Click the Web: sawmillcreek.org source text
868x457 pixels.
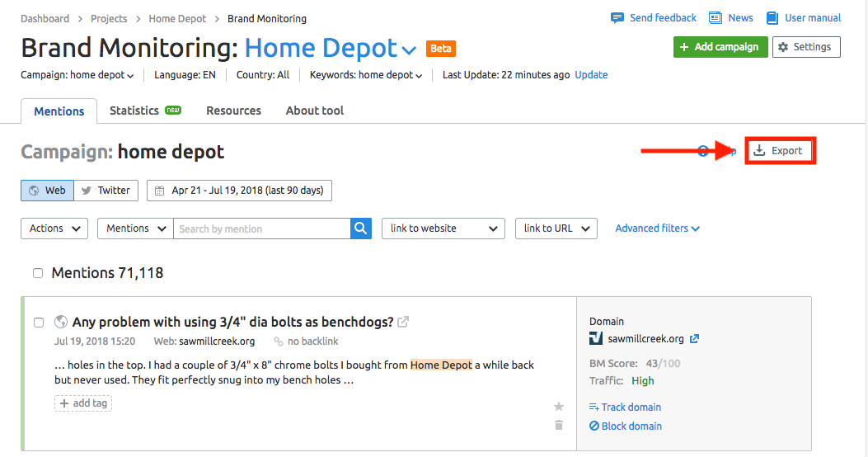pyautogui.click(x=204, y=342)
